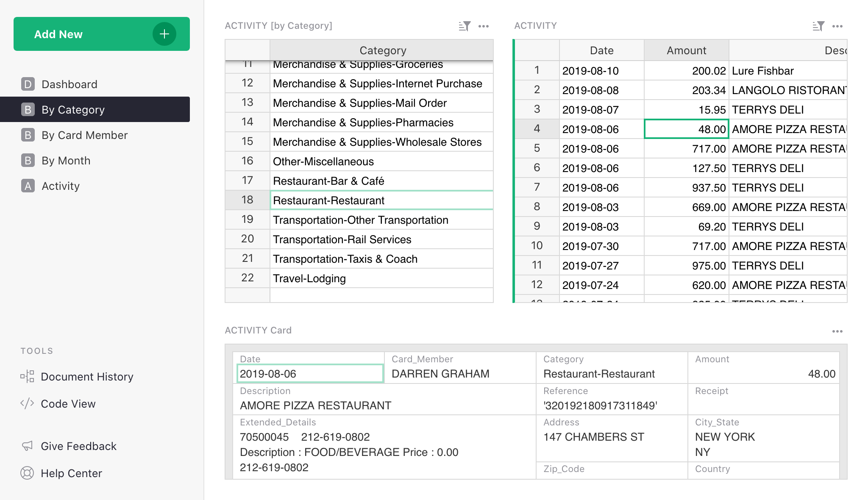Click the Date field in the Activity Card
The height and width of the screenshot is (500, 868).
pyautogui.click(x=310, y=374)
